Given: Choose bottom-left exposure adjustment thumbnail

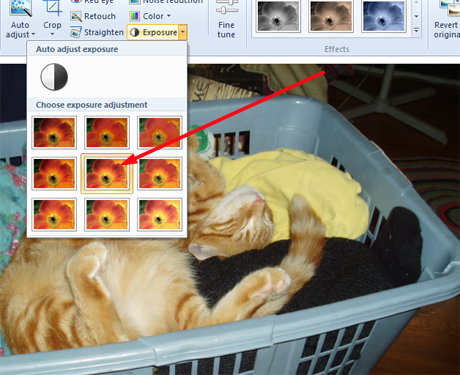Looking at the screenshot, I should click(54, 215).
